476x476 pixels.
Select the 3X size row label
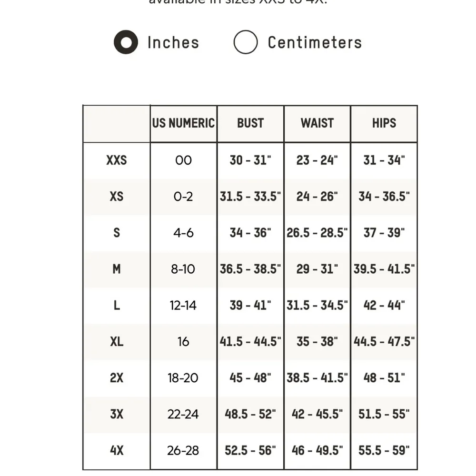coord(116,414)
